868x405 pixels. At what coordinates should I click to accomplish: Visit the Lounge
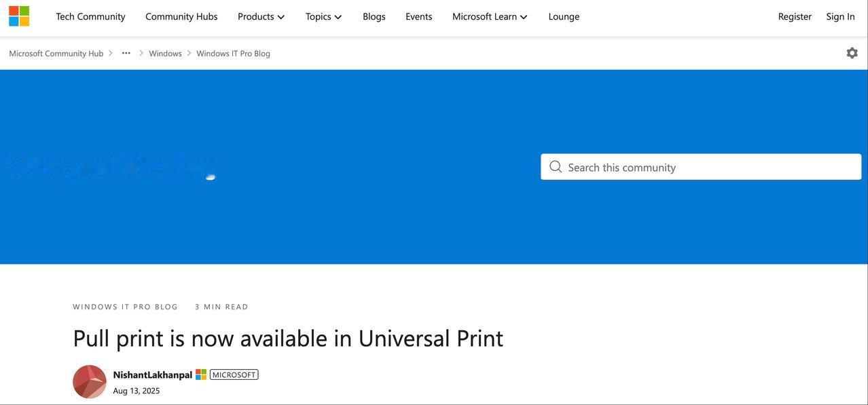(564, 16)
